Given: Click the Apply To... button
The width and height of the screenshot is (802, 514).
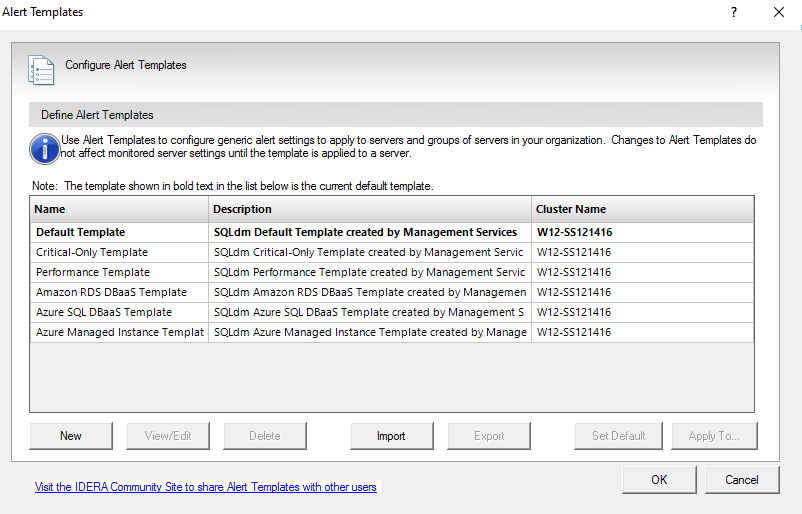Looking at the screenshot, I should pos(714,436).
